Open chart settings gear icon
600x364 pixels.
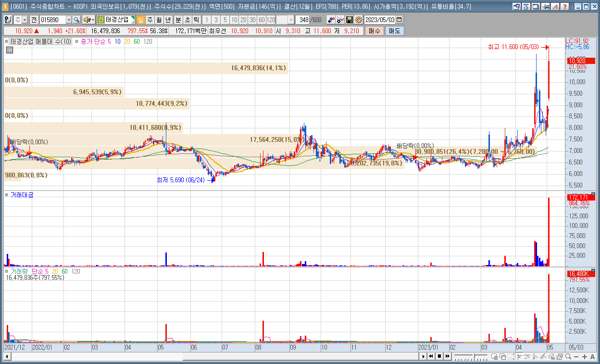(x=358, y=20)
